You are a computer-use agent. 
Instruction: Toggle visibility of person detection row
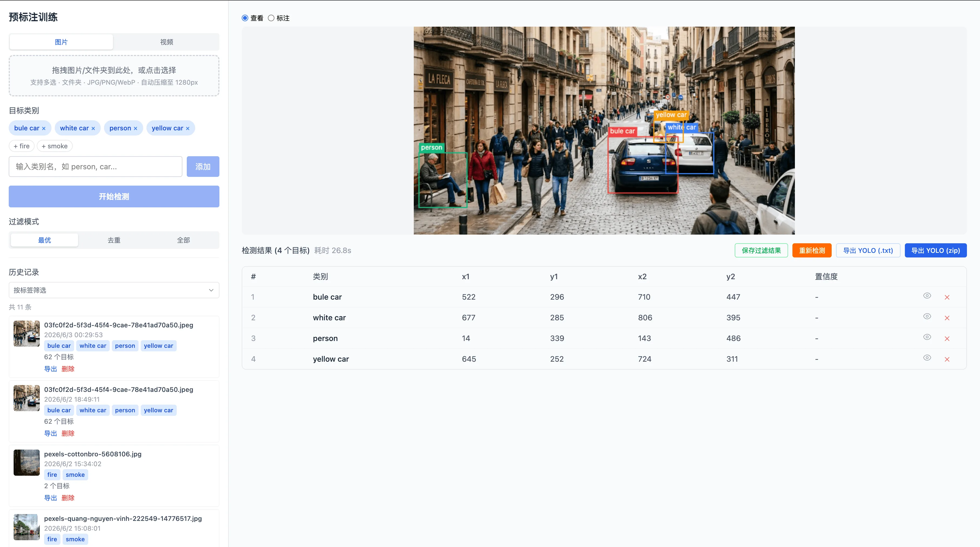927,337
